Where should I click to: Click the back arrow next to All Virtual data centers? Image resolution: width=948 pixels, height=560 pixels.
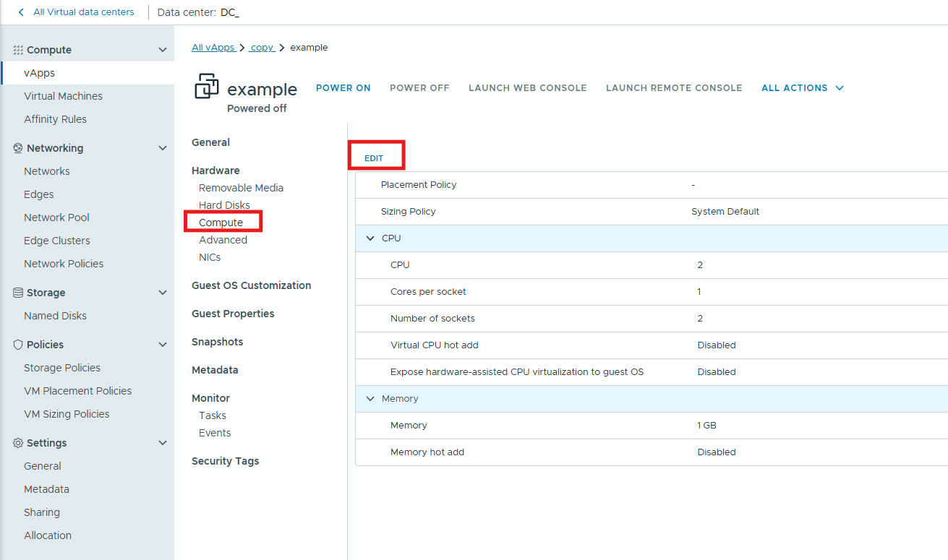click(x=20, y=12)
